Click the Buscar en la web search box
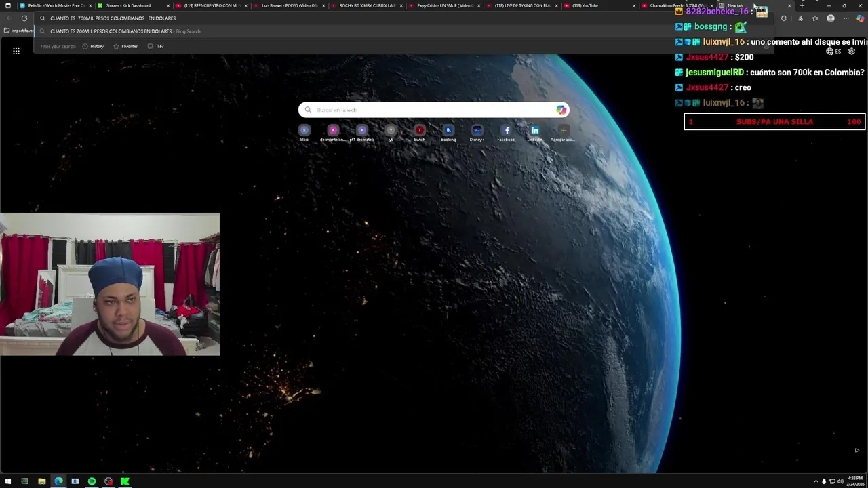This screenshot has height=488, width=868. pyautogui.click(x=434, y=110)
